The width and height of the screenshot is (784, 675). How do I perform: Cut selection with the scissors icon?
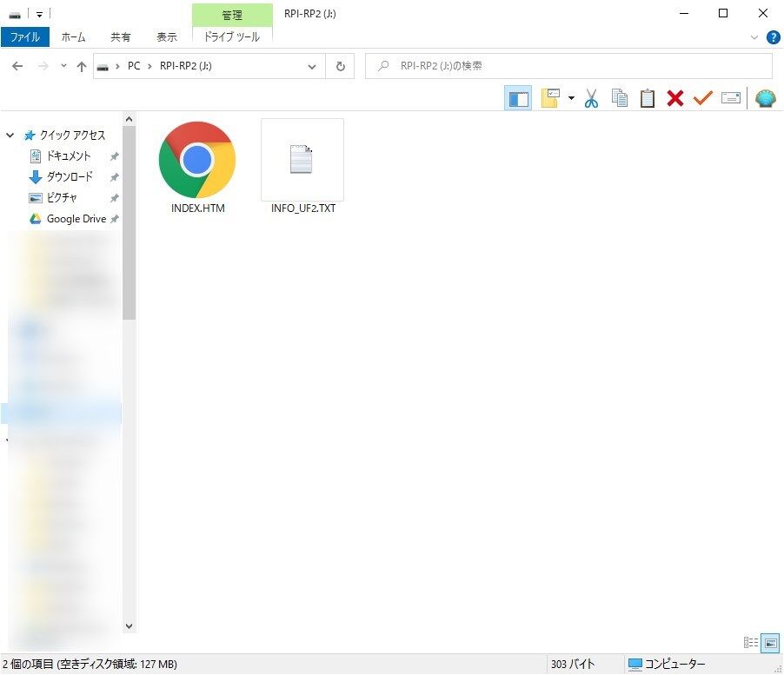pos(591,98)
